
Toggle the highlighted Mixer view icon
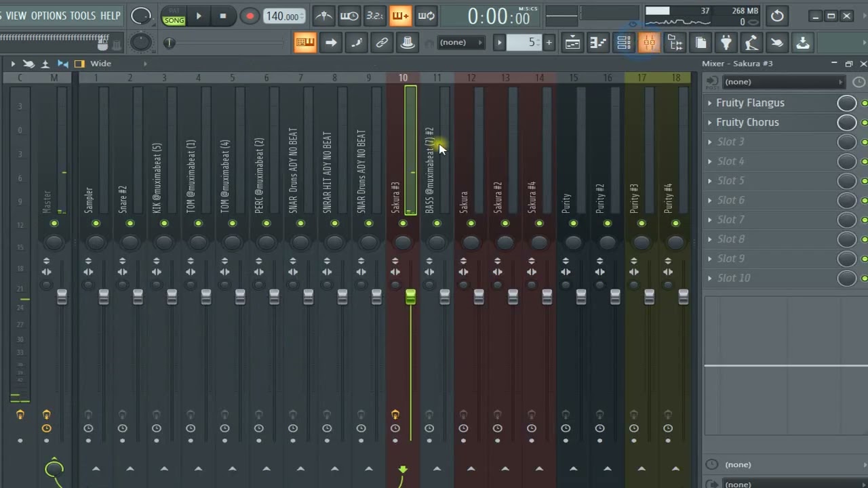(x=649, y=43)
